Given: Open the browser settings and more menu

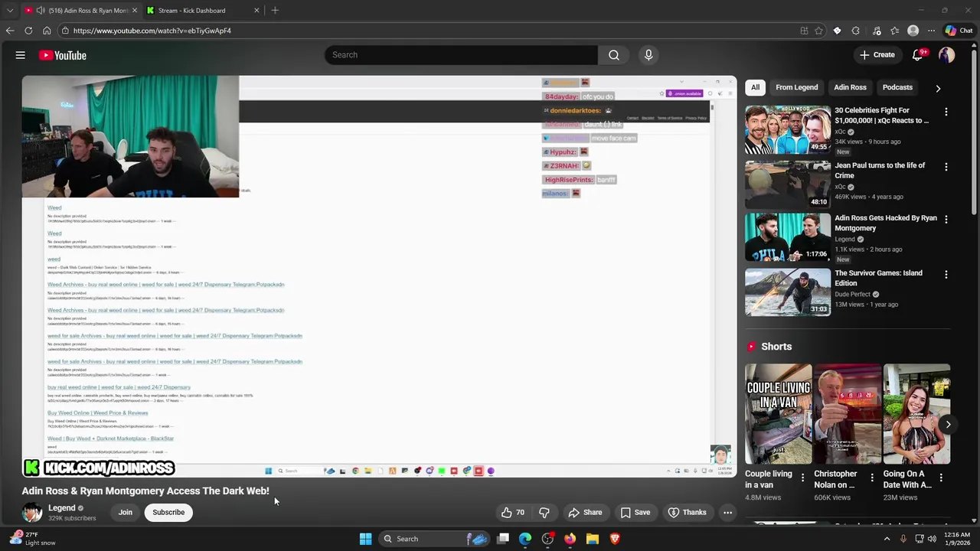Looking at the screenshot, I should click(931, 31).
